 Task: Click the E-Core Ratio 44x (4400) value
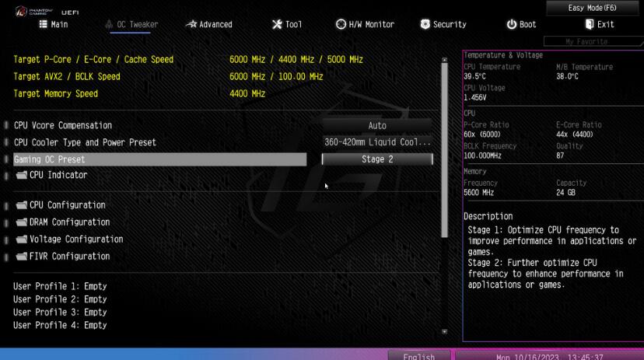[x=575, y=135]
